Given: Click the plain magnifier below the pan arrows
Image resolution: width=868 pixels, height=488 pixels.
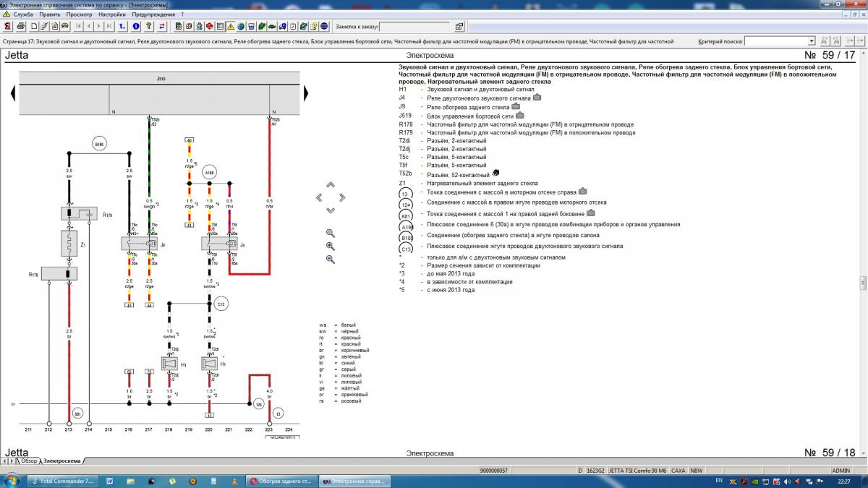Looking at the screenshot, I should 331,234.
